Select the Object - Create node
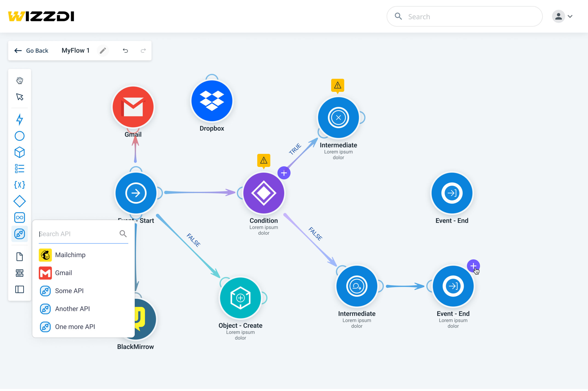Image resolution: width=588 pixels, height=391 pixels. tap(240, 298)
